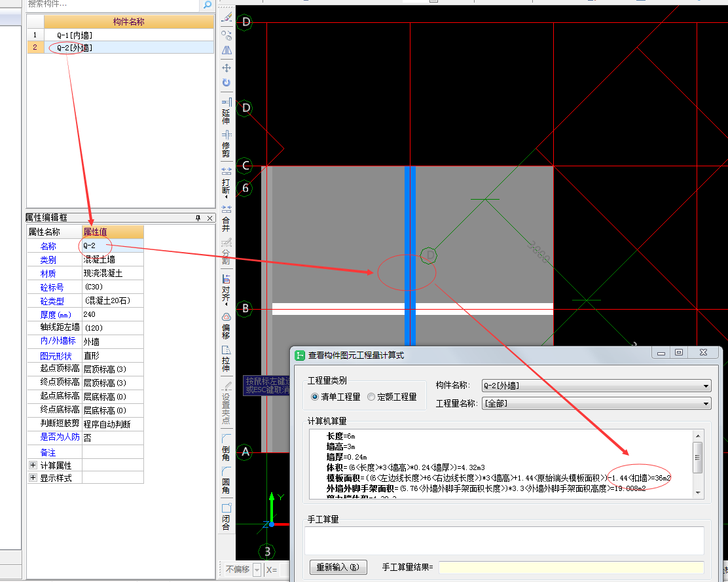
Task: Click the X= coordinate input field
Action: pos(283,570)
